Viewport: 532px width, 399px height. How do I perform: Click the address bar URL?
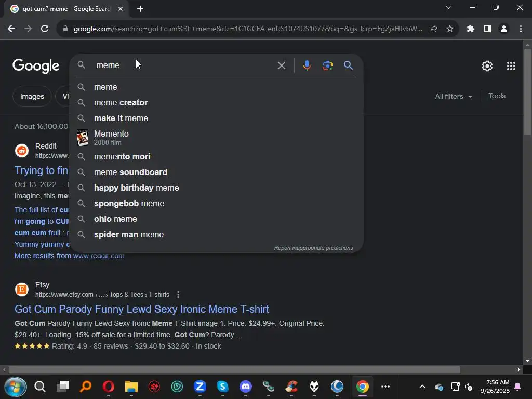[x=248, y=29]
